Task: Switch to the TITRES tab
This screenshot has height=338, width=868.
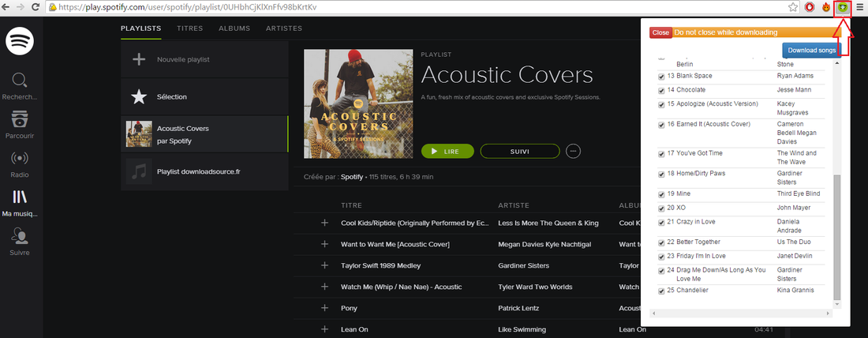Action: (x=190, y=28)
